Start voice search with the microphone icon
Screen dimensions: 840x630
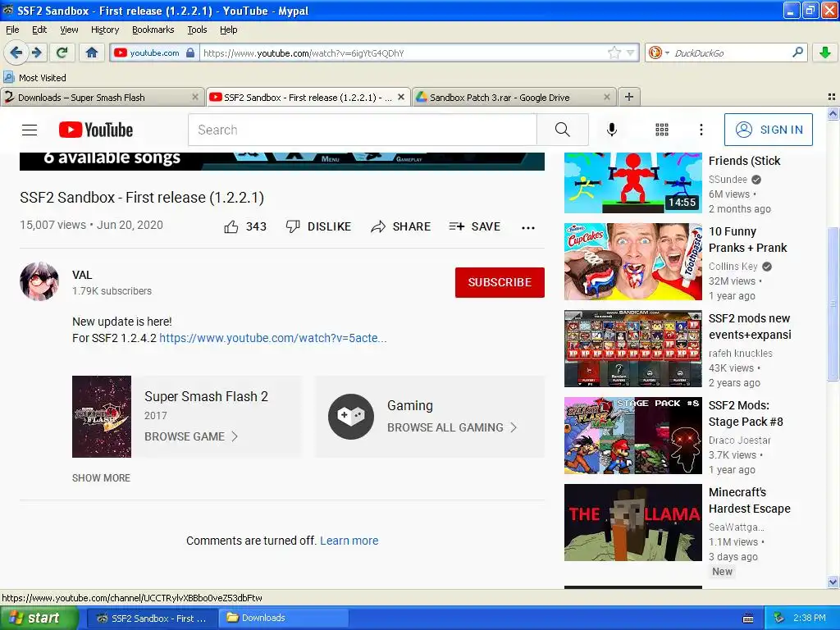coord(612,130)
